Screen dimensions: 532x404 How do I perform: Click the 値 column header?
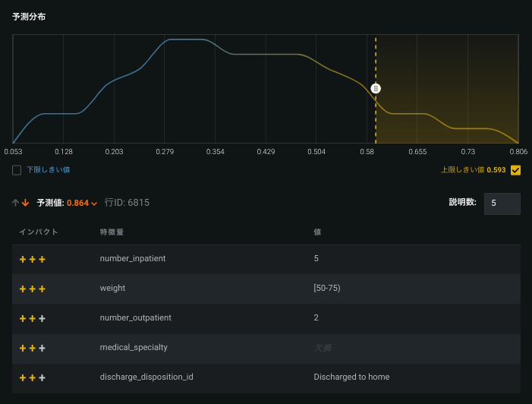[x=317, y=232]
